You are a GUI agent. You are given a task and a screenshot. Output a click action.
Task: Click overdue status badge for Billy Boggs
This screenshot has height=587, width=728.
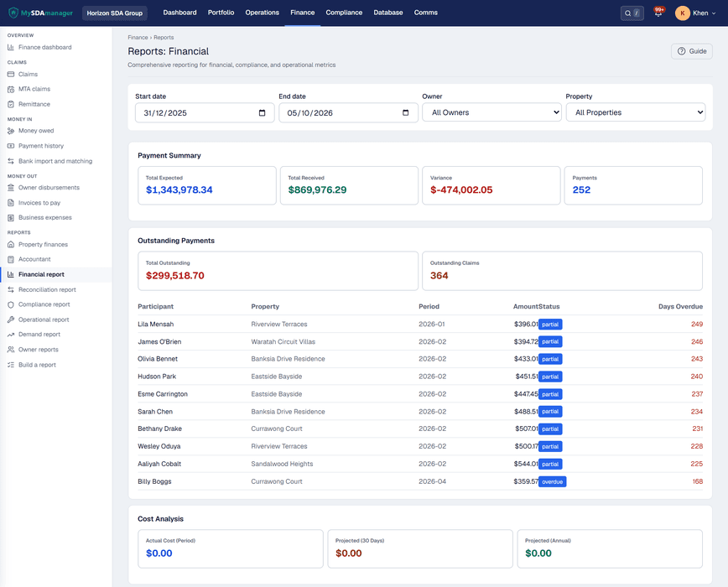coord(553,481)
